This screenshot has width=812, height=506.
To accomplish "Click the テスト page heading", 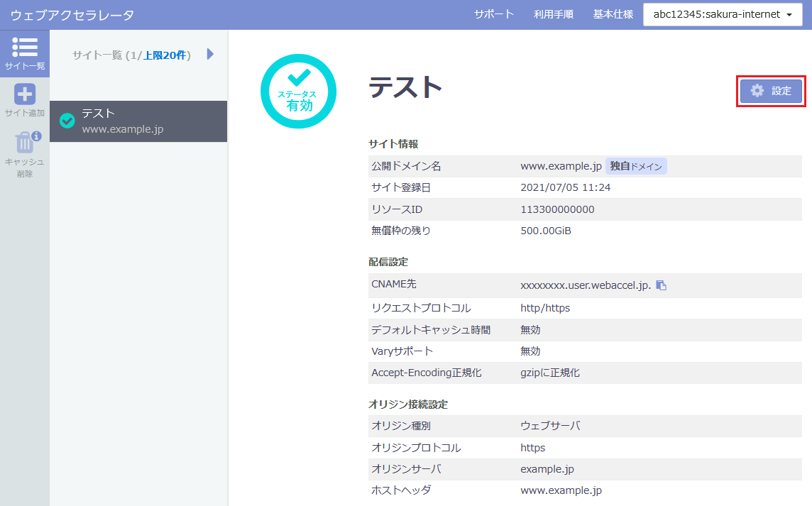I will 405,87.
